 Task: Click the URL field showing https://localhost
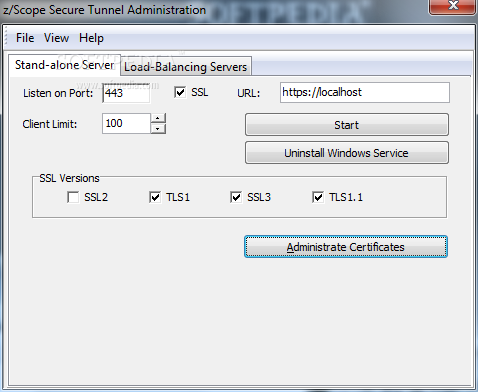coord(365,92)
